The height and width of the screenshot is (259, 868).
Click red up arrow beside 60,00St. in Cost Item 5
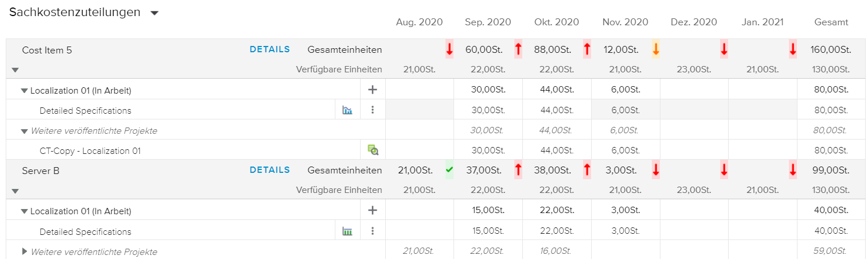click(x=518, y=50)
